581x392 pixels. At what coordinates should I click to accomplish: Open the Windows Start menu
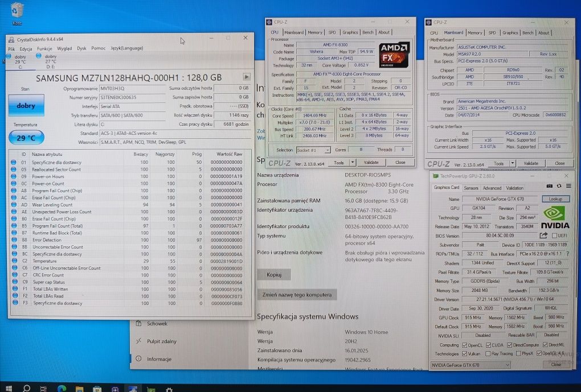(x=9, y=388)
